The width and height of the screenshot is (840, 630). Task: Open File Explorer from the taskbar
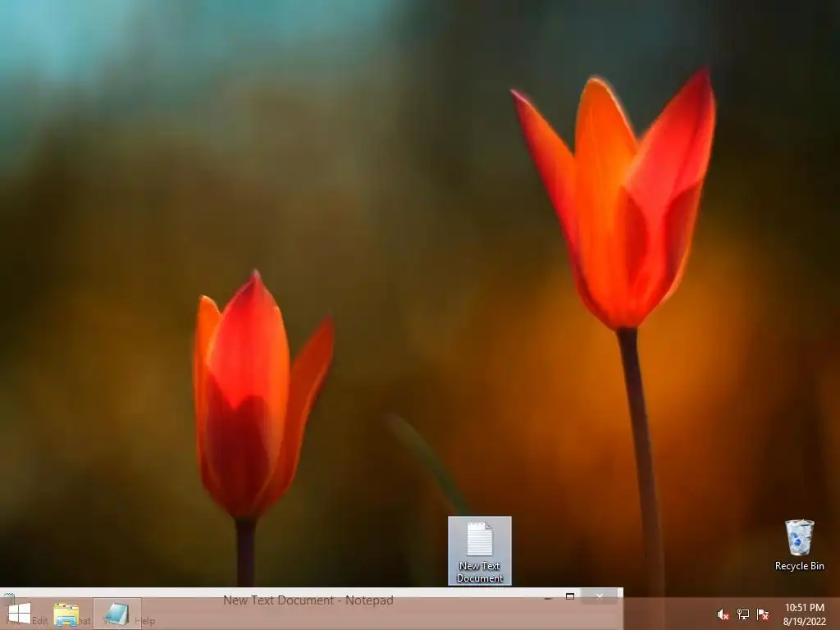(66, 614)
